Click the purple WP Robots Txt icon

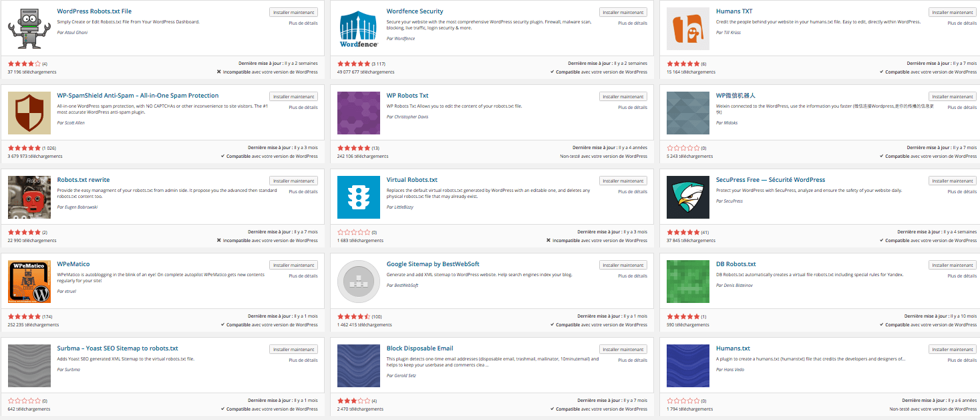[358, 112]
